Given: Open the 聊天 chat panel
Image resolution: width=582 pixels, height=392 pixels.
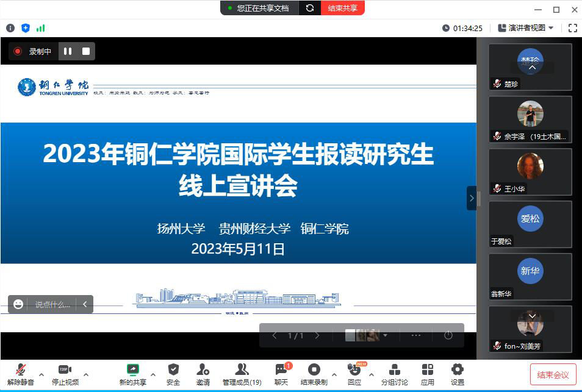Looking at the screenshot, I should [x=281, y=374].
